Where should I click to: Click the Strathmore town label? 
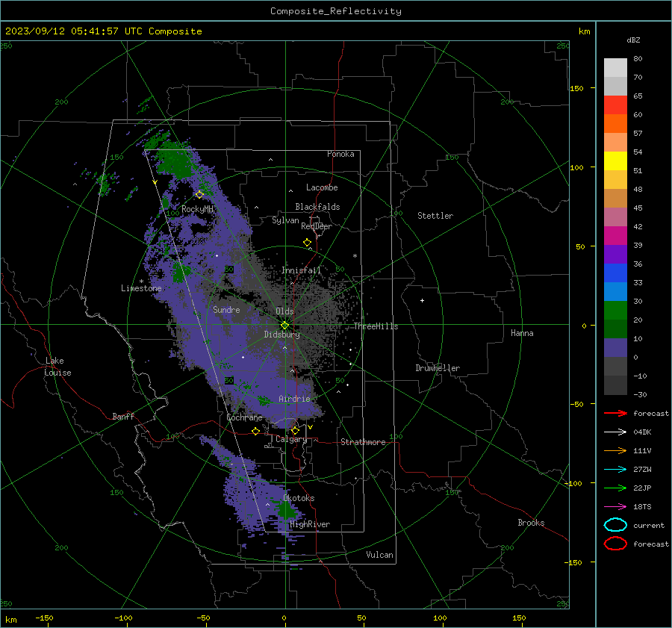363,442
